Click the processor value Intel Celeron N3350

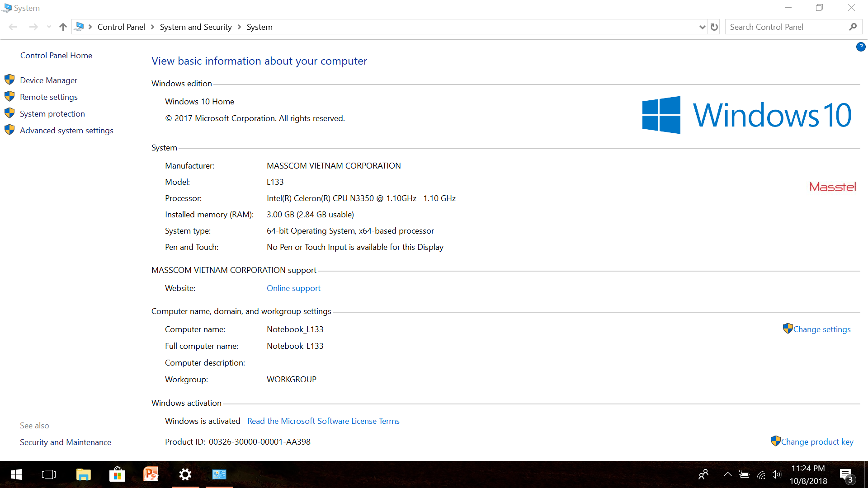pyautogui.click(x=361, y=198)
